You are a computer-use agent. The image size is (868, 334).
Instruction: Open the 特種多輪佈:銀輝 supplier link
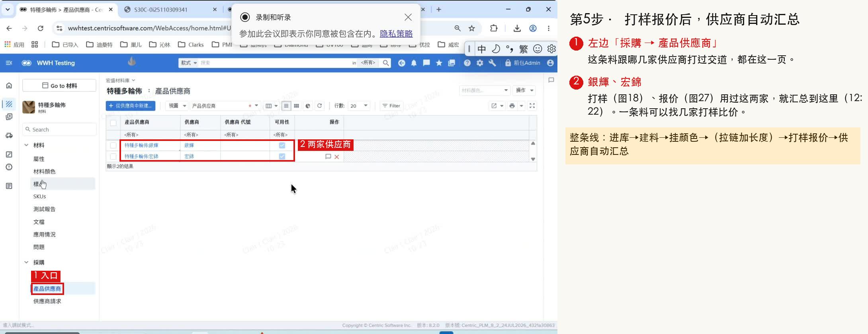141,146
